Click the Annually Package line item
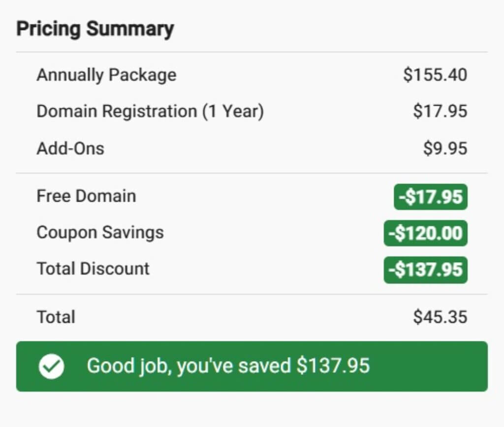This screenshot has width=504, height=427. (x=106, y=75)
